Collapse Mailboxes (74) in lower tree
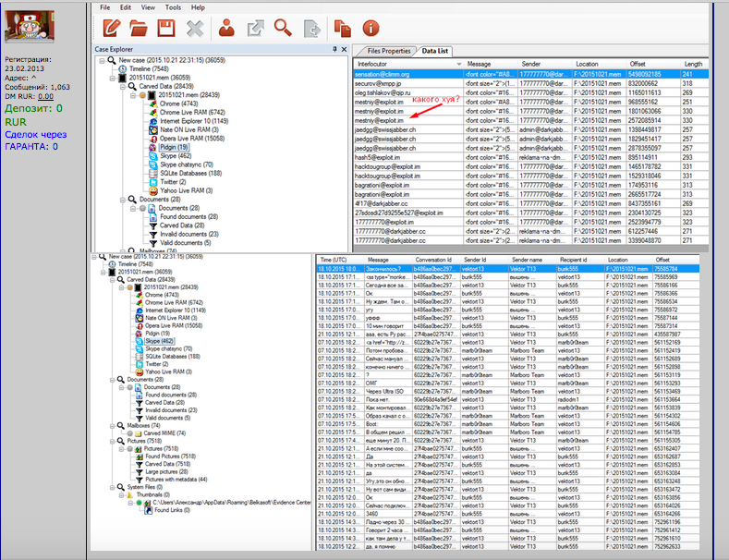The image size is (729, 560). point(112,426)
